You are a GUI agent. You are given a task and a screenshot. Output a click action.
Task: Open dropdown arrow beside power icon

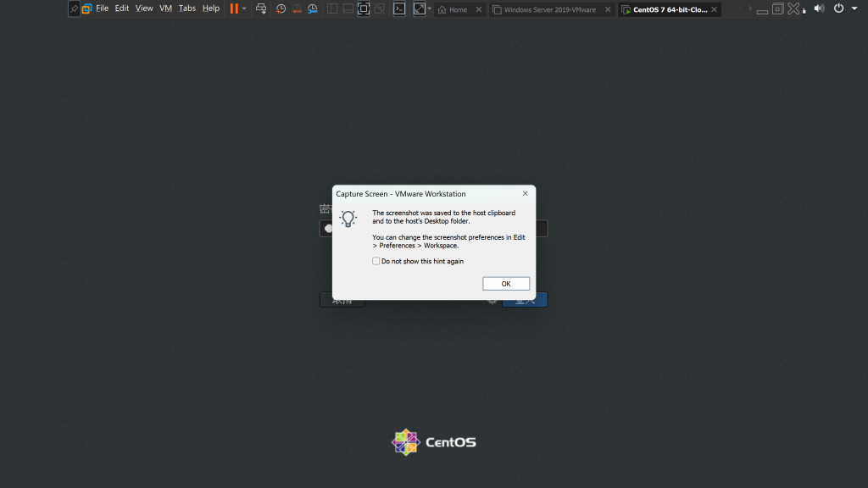click(853, 8)
